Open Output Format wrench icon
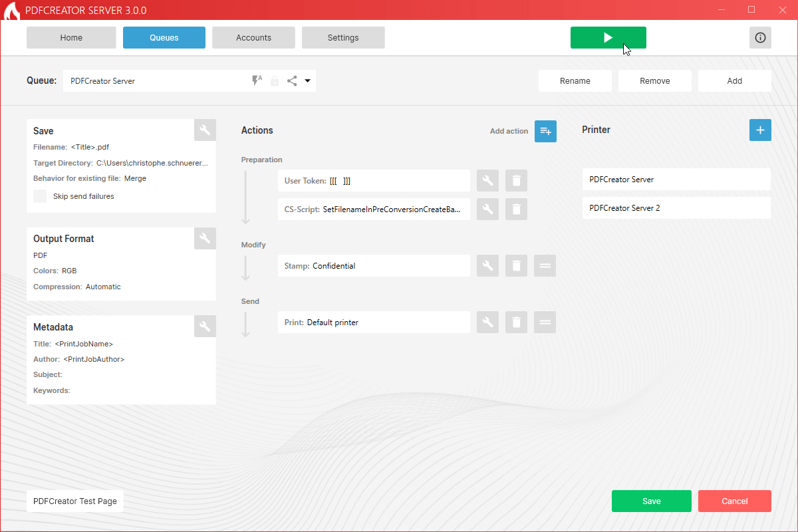Viewport: 798px width, 532px height. point(205,238)
